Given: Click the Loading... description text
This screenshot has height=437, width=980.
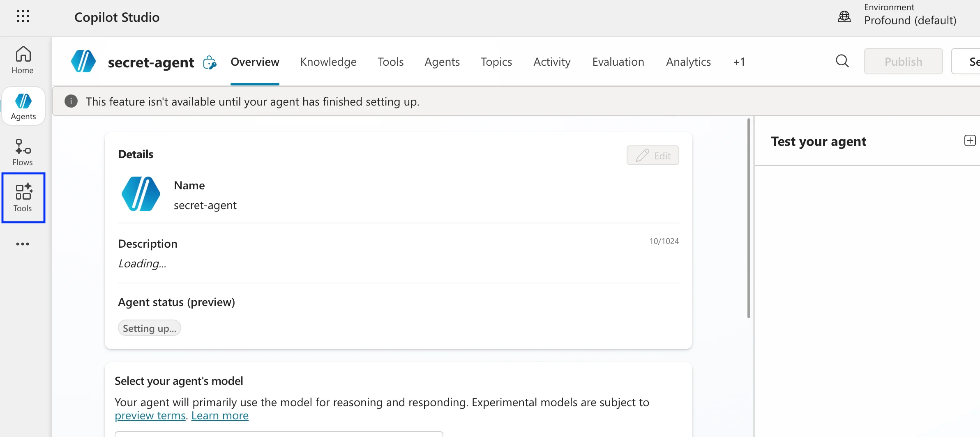Looking at the screenshot, I should tap(142, 263).
